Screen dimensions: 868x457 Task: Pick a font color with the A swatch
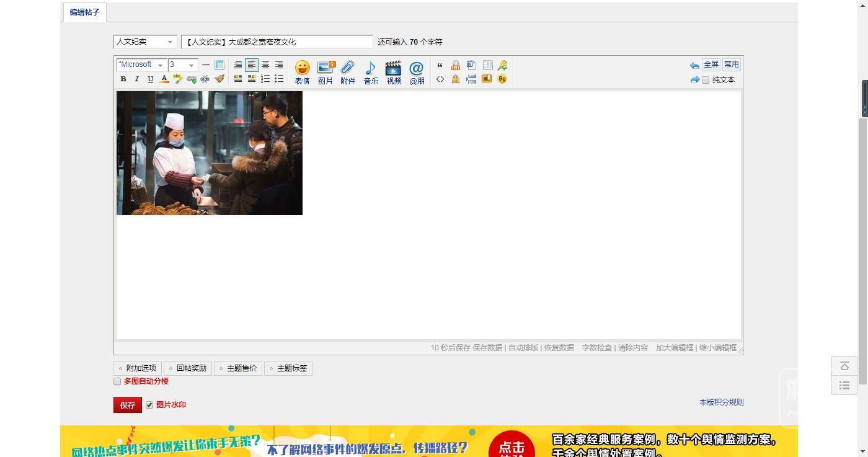point(164,79)
